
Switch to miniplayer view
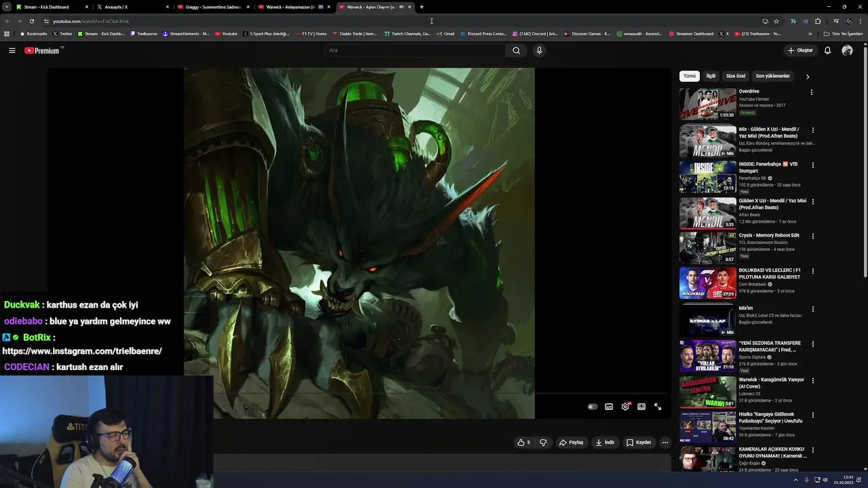pyautogui.click(x=609, y=407)
